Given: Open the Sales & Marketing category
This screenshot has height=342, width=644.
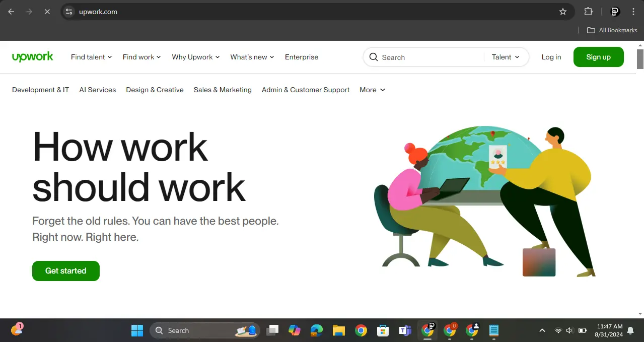Looking at the screenshot, I should (x=223, y=90).
